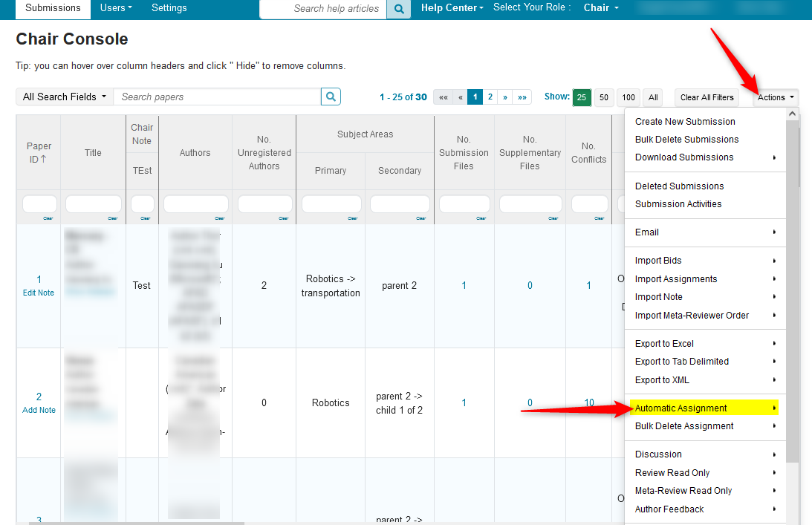
Task: Expand Import Meta-Reviewer Order submenu
Action: pos(705,316)
